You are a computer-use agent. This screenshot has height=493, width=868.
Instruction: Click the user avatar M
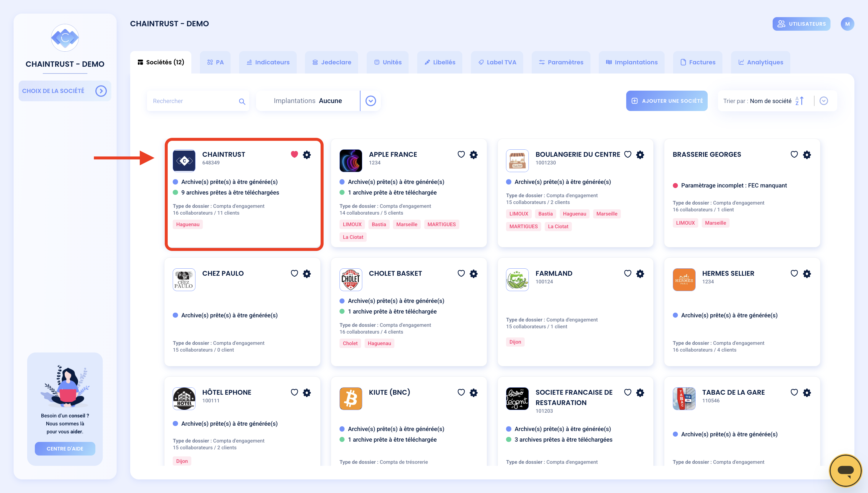click(847, 24)
